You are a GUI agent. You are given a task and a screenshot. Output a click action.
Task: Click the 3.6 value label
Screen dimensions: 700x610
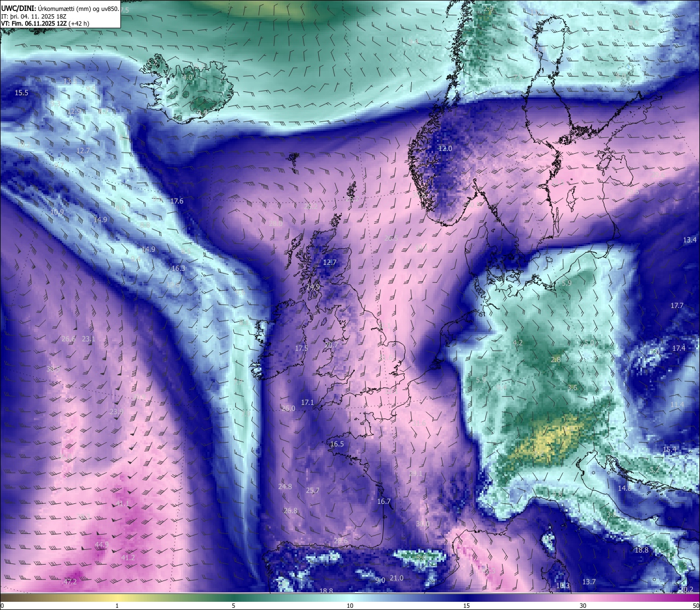click(x=572, y=388)
